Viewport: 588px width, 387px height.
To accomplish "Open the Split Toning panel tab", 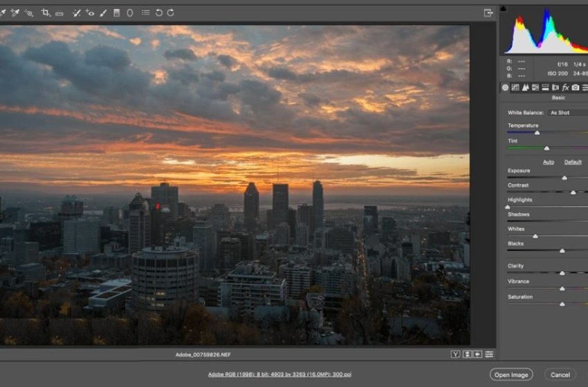I will coord(545,87).
